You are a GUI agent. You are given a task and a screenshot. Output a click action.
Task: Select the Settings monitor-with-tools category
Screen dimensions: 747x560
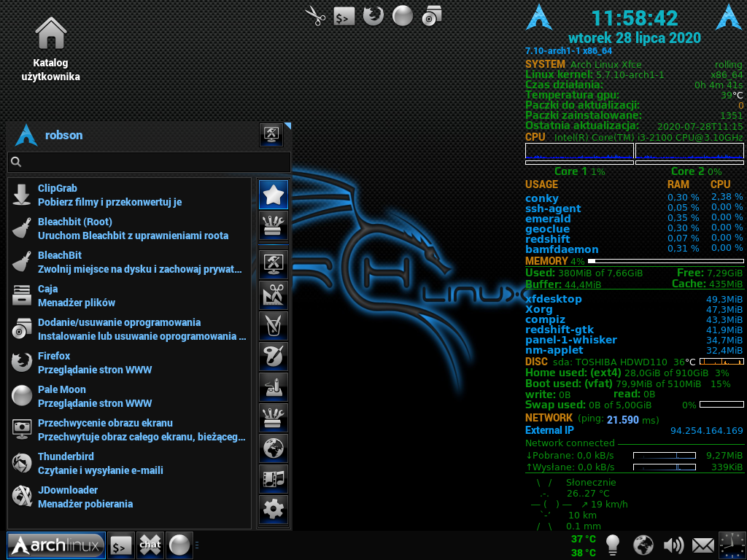274,264
